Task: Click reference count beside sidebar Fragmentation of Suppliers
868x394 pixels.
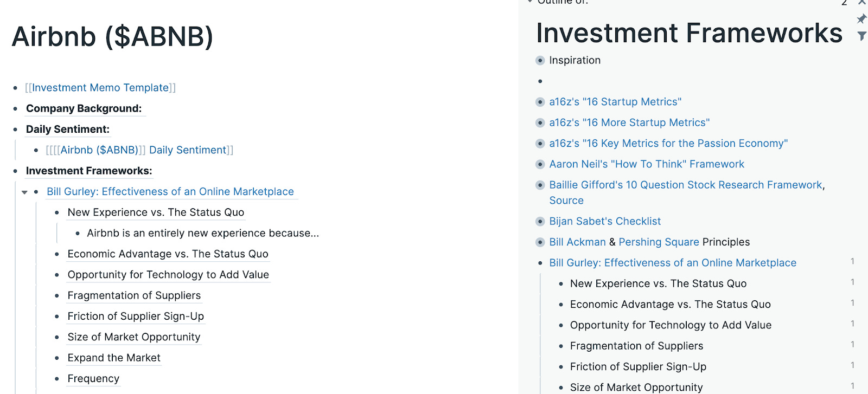Action: [852, 345]
